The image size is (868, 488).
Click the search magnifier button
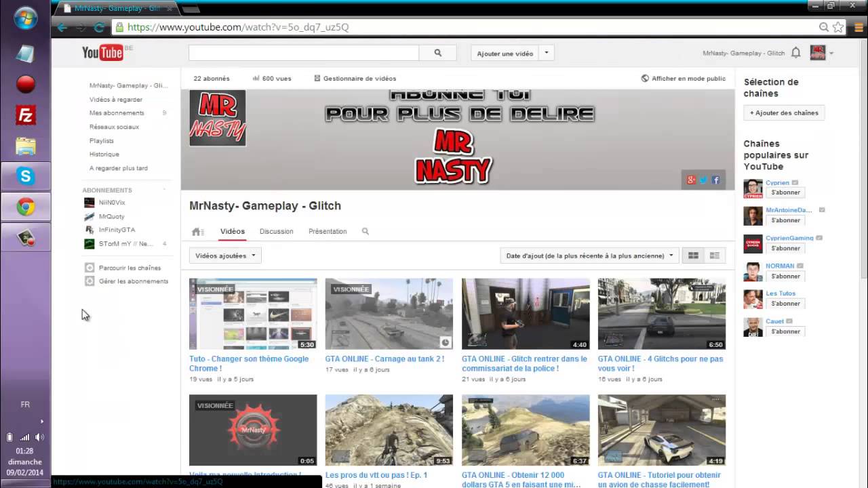coord(438,53)
